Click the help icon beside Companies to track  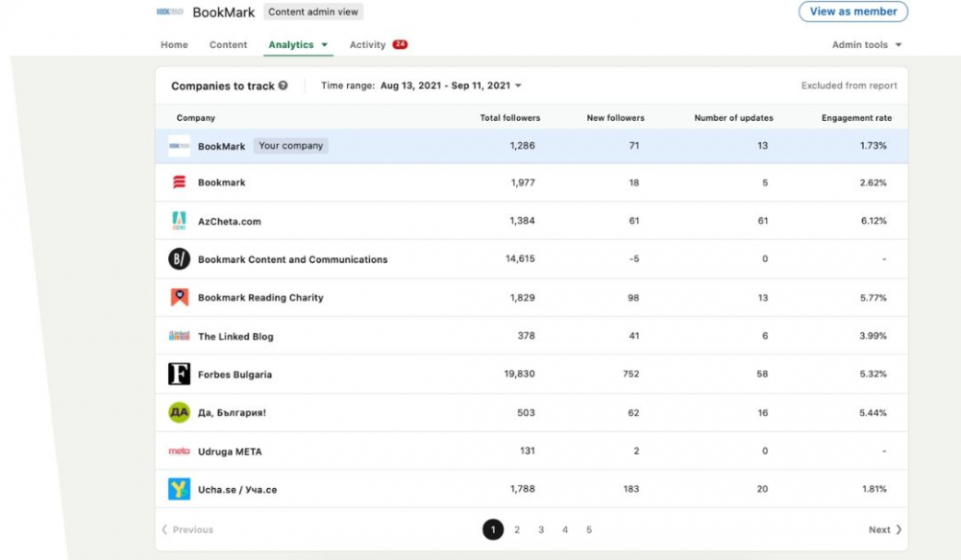click(283, 85)
